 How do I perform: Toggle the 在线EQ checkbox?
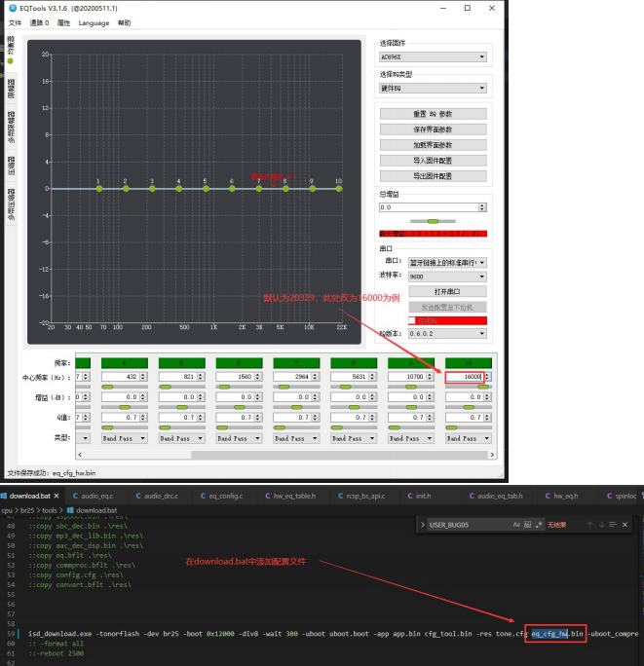click(412, 320)
